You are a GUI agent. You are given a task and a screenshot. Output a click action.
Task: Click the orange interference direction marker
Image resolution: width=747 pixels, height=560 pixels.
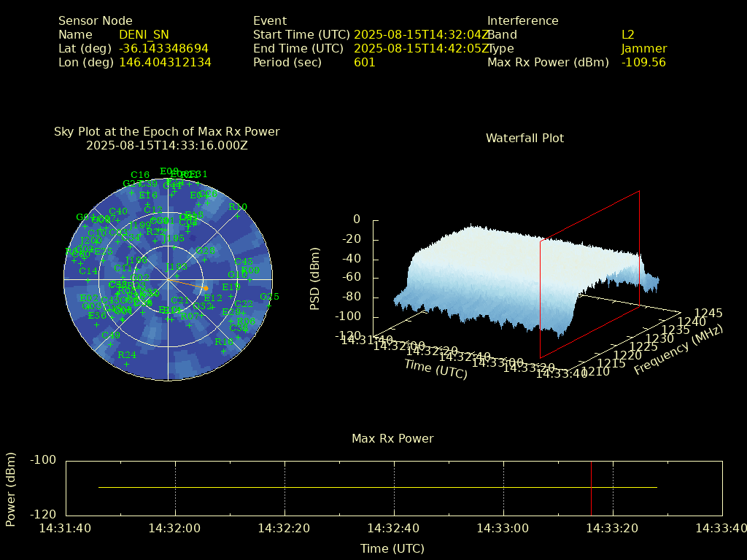click(x=205, y=288)
